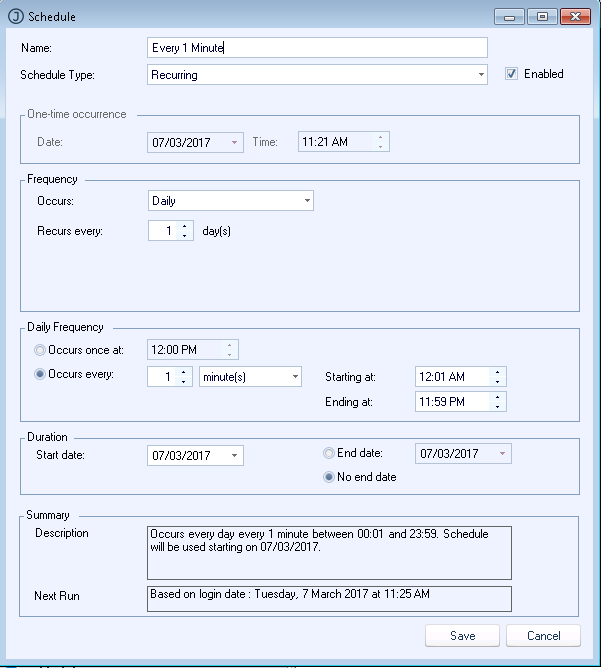
Task: Click the Schedule window title icon
Action: (x=15, y=17)
